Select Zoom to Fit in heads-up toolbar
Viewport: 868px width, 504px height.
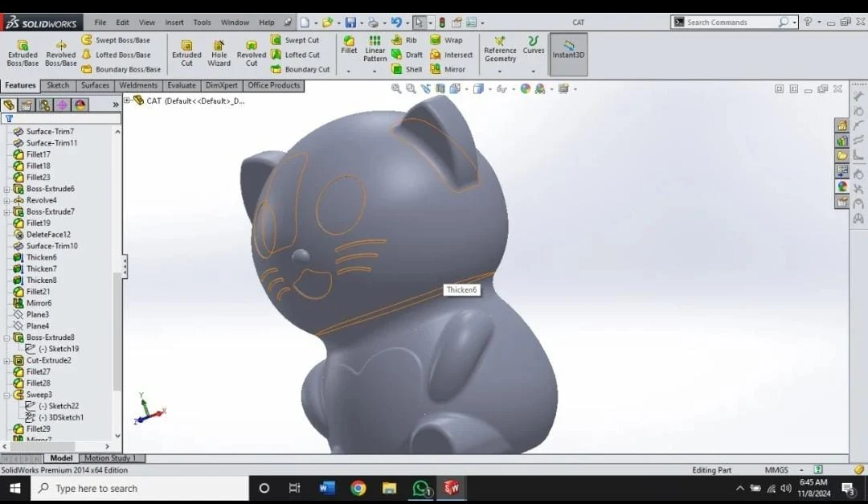[x=395, y=88]
